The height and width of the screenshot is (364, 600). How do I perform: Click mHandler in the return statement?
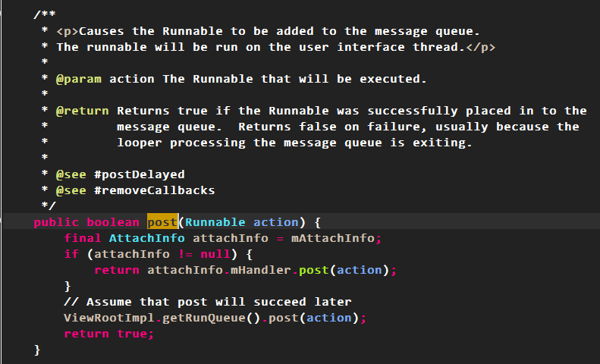(x=260, y=270)
